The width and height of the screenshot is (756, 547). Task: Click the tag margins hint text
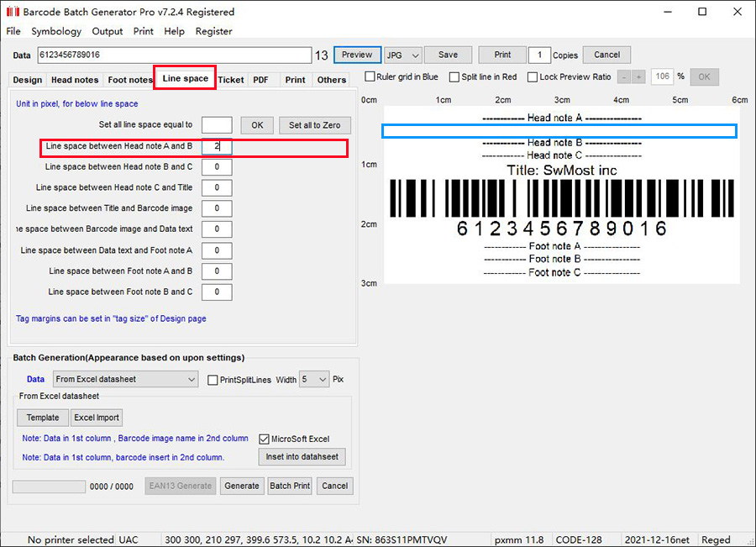click(111, 318)
